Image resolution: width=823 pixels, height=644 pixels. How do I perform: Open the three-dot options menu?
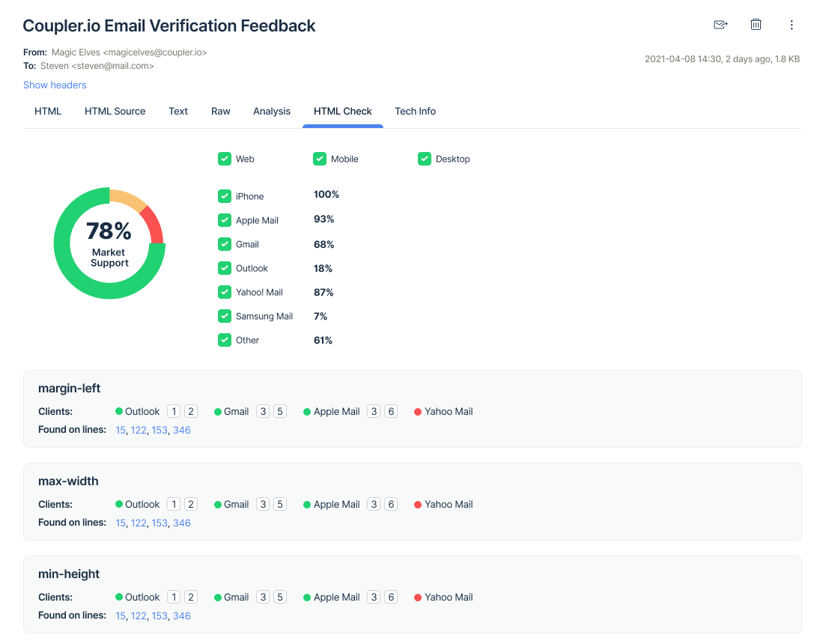pos(792,25)
